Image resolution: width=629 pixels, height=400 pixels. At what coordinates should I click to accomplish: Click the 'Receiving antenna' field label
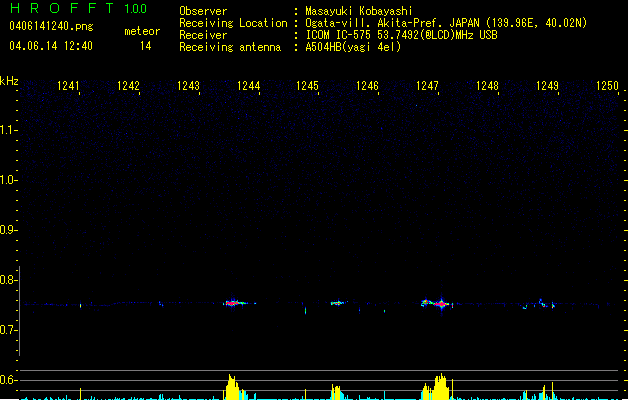point(230,47)
